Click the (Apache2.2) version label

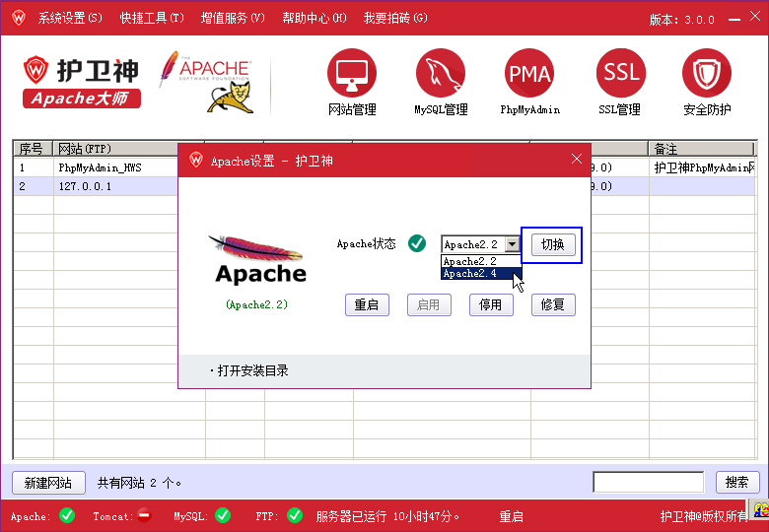click(x=256, y=304)
